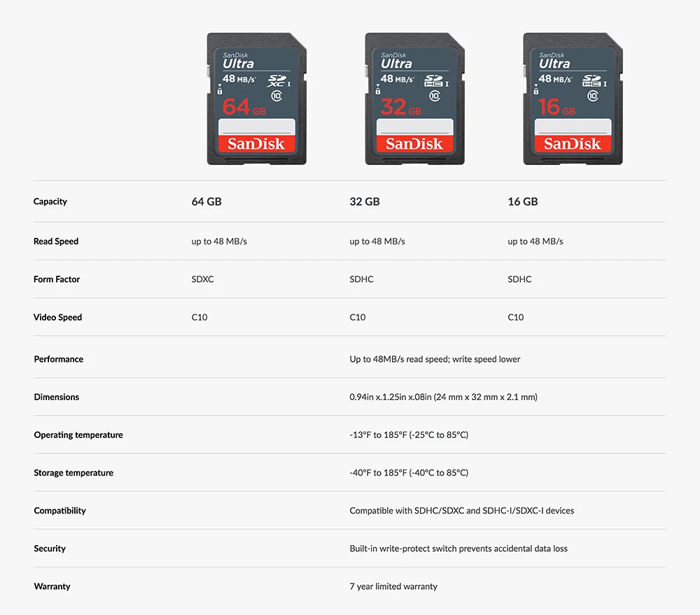The image size is (700, 615).
Task: Click the SDXC logo on 64 GB card
Action: (x=276, y=80)
